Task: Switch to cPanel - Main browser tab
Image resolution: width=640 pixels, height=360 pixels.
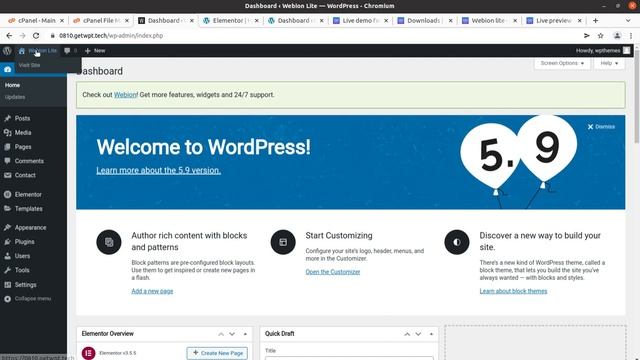Action: pyautogui.click(x=36, y=20)
